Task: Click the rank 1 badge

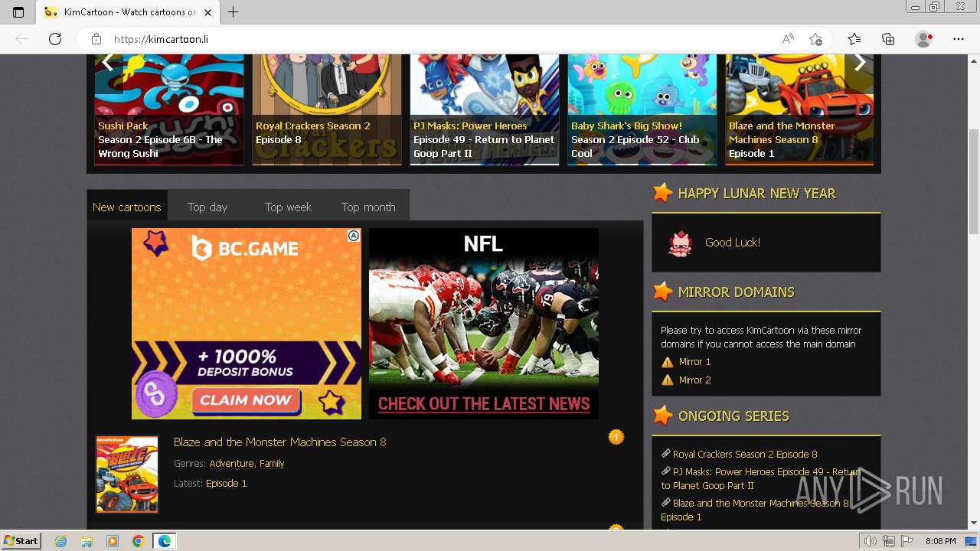Action: (x=616, y=437)
